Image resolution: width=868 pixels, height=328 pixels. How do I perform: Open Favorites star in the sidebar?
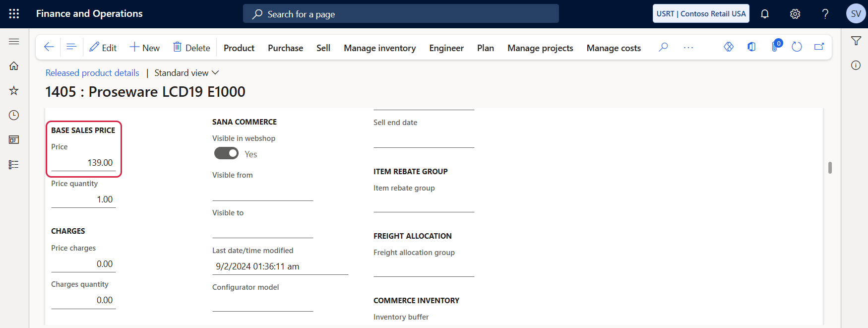pos(14,90)
